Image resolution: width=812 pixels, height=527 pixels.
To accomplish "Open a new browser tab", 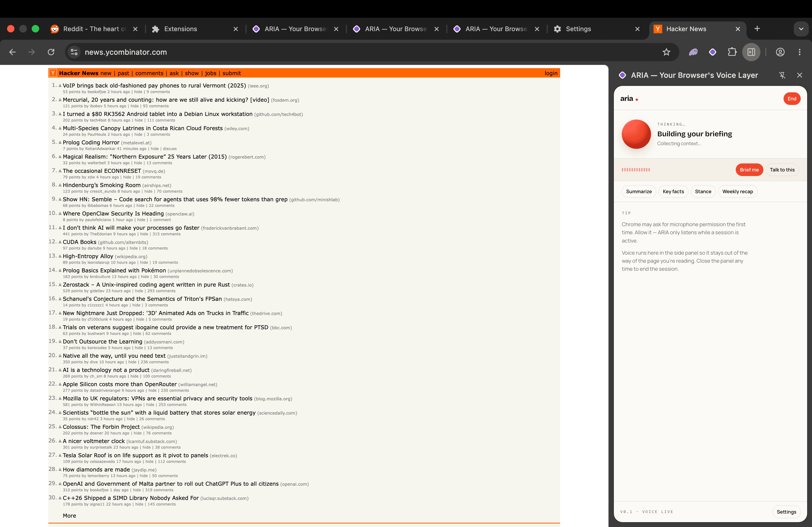I will click(x=757, y=29).
